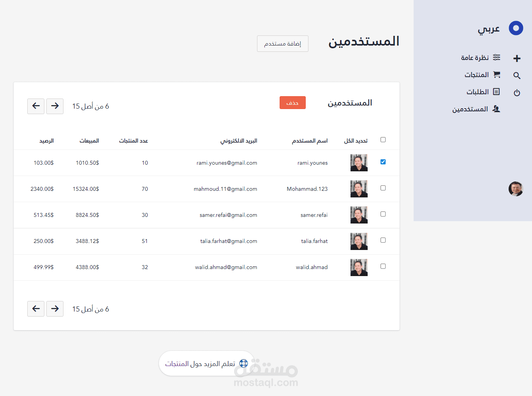Click the الرصيد column header
532x396 pixels.
(x=46, y=141)
